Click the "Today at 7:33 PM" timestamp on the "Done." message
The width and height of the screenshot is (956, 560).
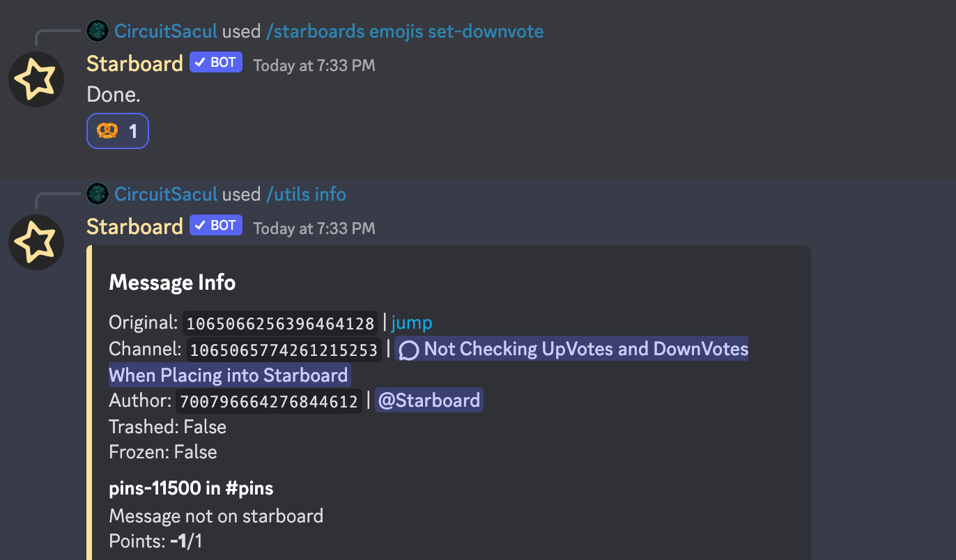point(314,65)
